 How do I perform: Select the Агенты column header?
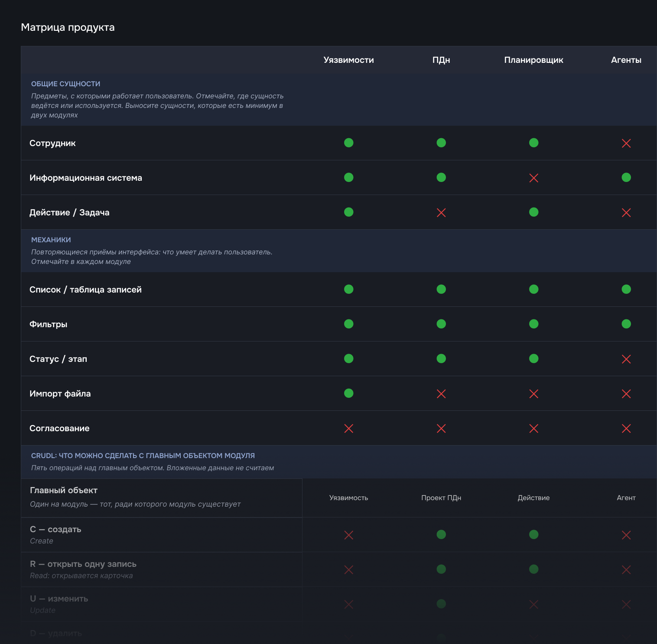(626, 60)
